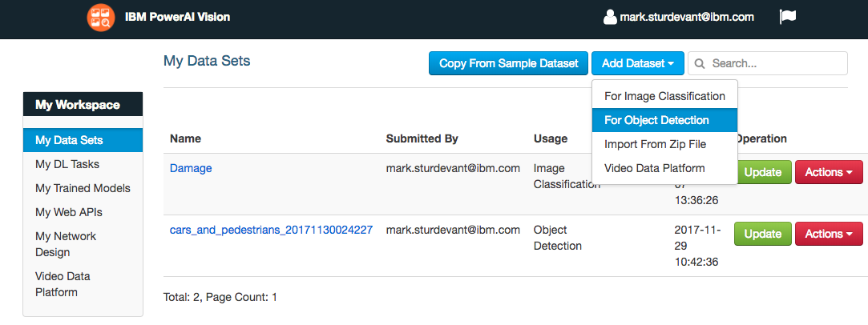Open Actions dropdown for Damage dataset
The height and width of the screenshot is (325, 868).
(828, 172)
